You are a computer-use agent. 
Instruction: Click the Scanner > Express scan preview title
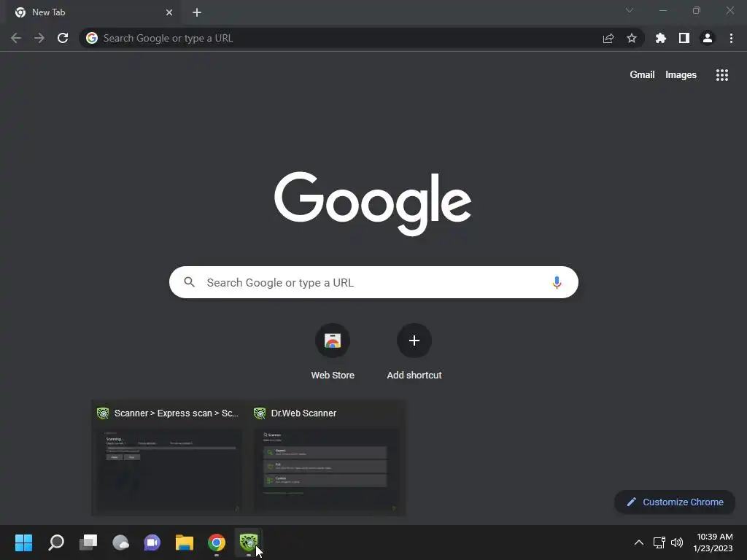(x=177, y=413)
